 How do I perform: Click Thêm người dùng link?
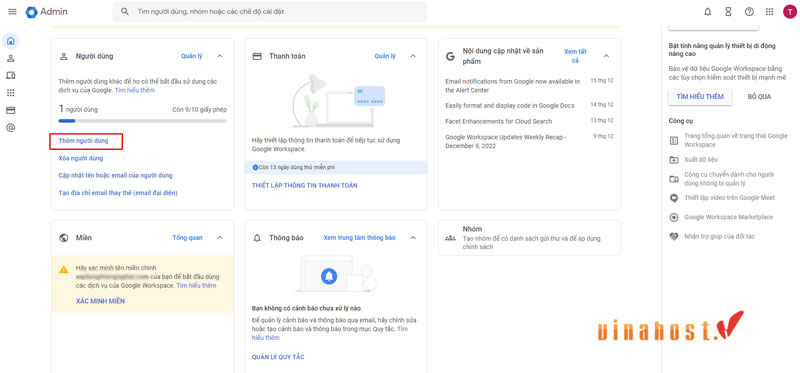[x=84, y=140]
